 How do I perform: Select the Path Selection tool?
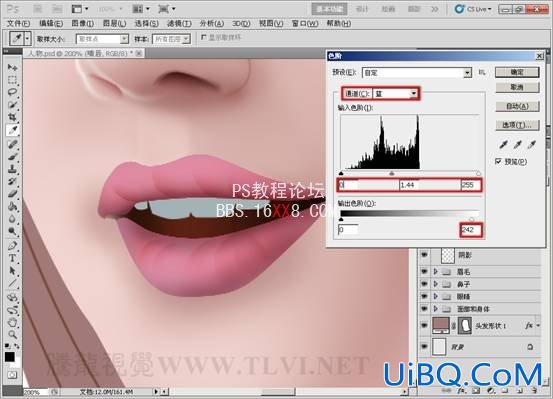[12, 270]
